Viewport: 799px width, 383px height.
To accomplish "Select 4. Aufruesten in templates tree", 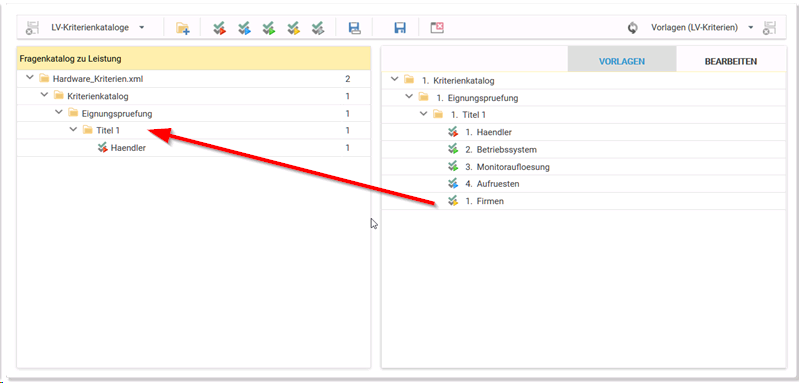I will point(492,183).
